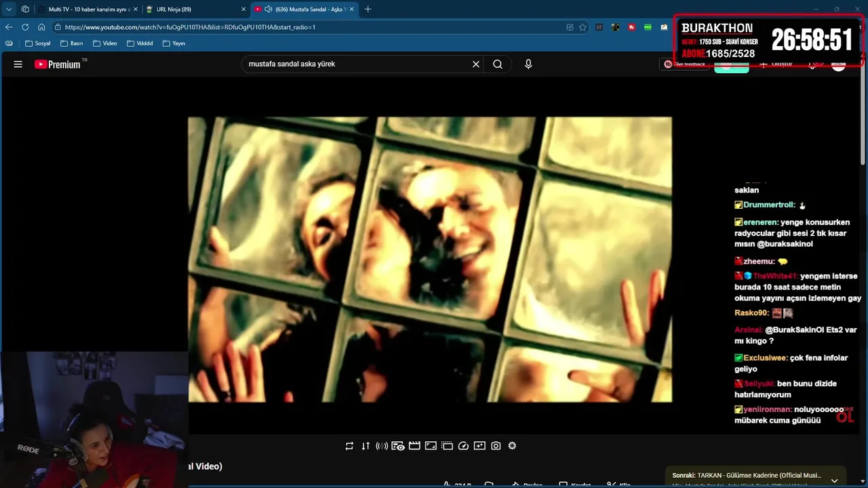The width and height of the screenshot is (868, 488).
Task: Click chat username yeniironman
Action: tap(768, 409)
